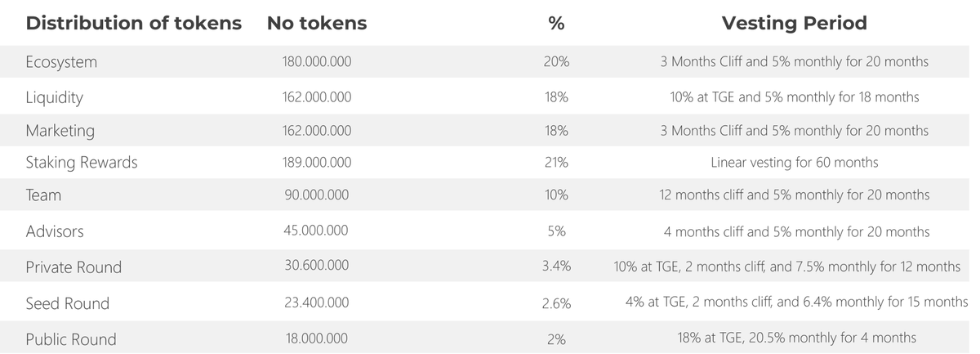Viewport: 980px width, 354px height.
Task: Select the 12 months cliff vesting text
Action: 794,195
